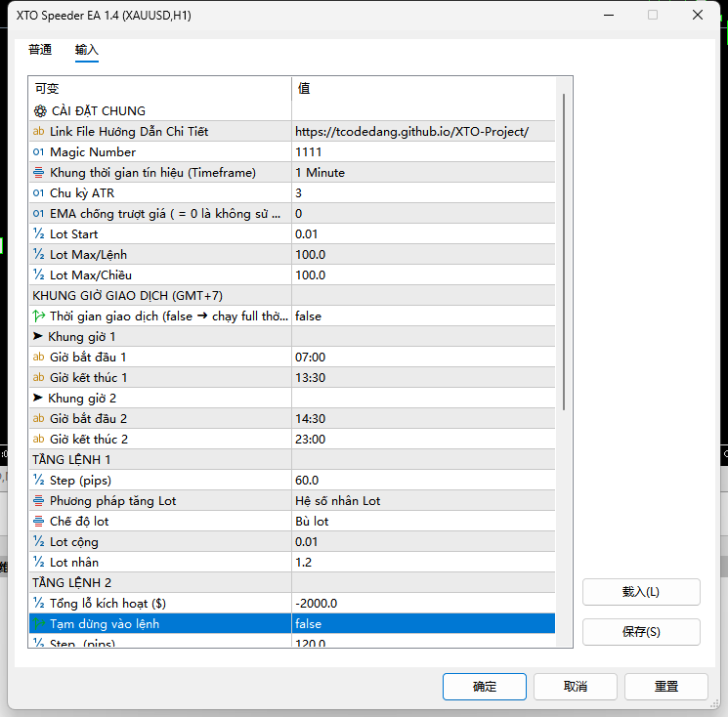This screenshot has width=728, height=717.
Task: Edit the Lot Max/Chiều value 100.0
Action: 423,274
